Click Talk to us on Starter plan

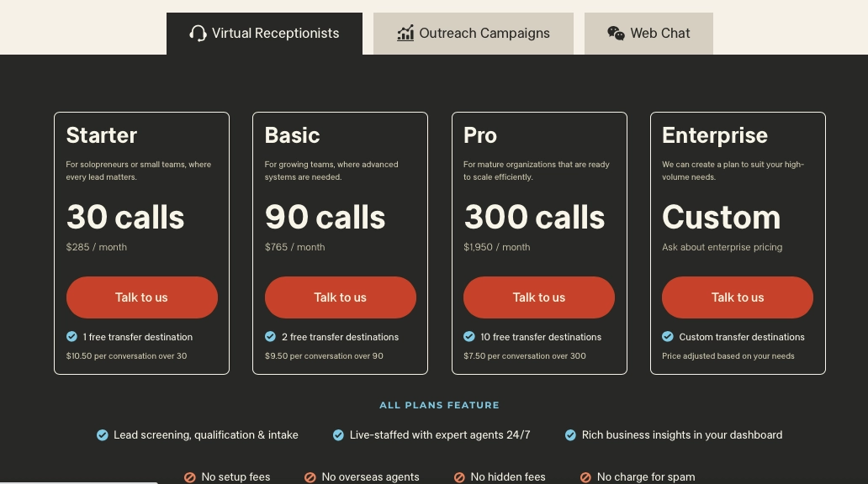point(141,297)
